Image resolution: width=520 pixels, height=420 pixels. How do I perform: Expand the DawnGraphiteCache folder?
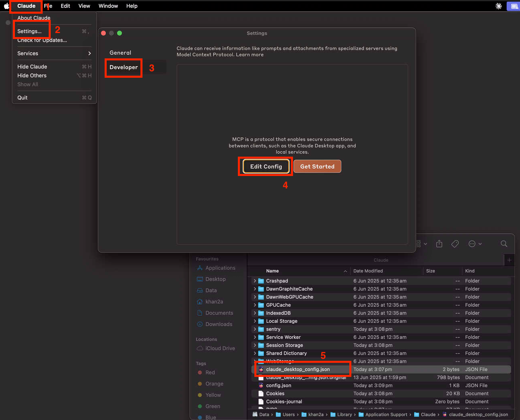tap(255, 289)
